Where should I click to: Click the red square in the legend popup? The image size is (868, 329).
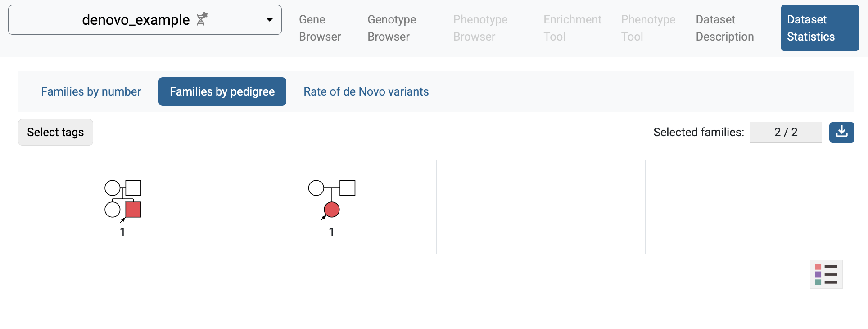(818, 267)
